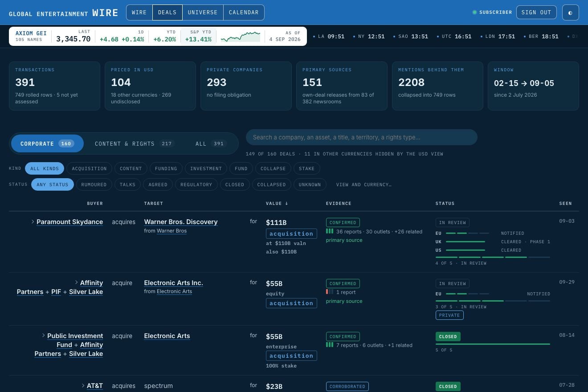Click the Value column header
Image resolution: width=588 pixels, height=392 pixels.
[x=277, y=204]
